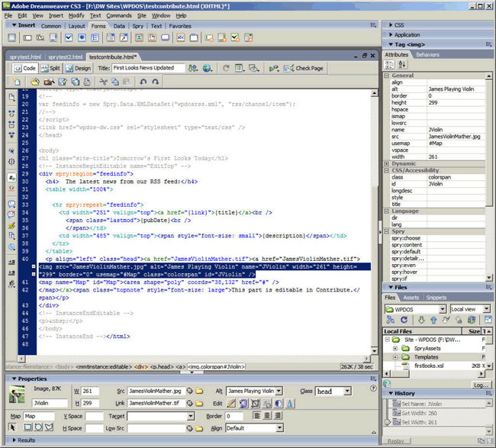496x448 pixels.
Task: Click the Cut scissors icon
Action: (103, 82)
